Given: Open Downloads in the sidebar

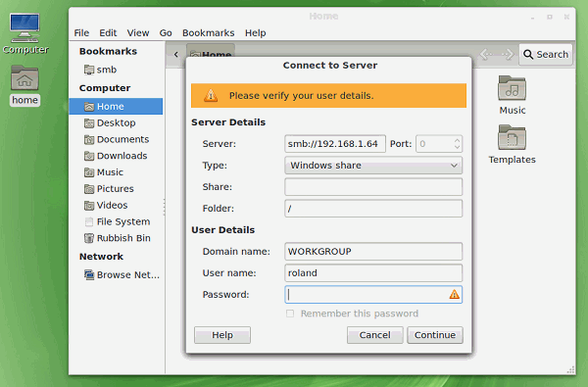Looking at the screenshot, I should [116, 156].
